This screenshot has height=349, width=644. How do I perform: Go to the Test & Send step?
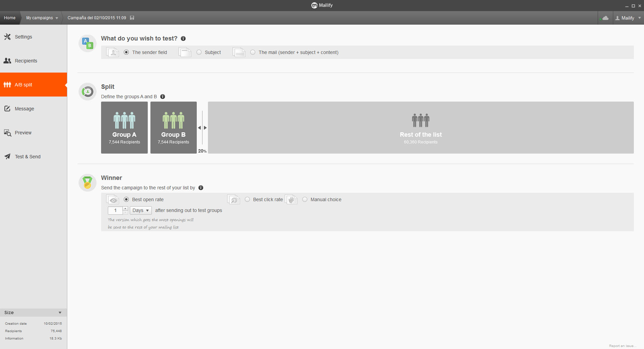coord(27,157)
